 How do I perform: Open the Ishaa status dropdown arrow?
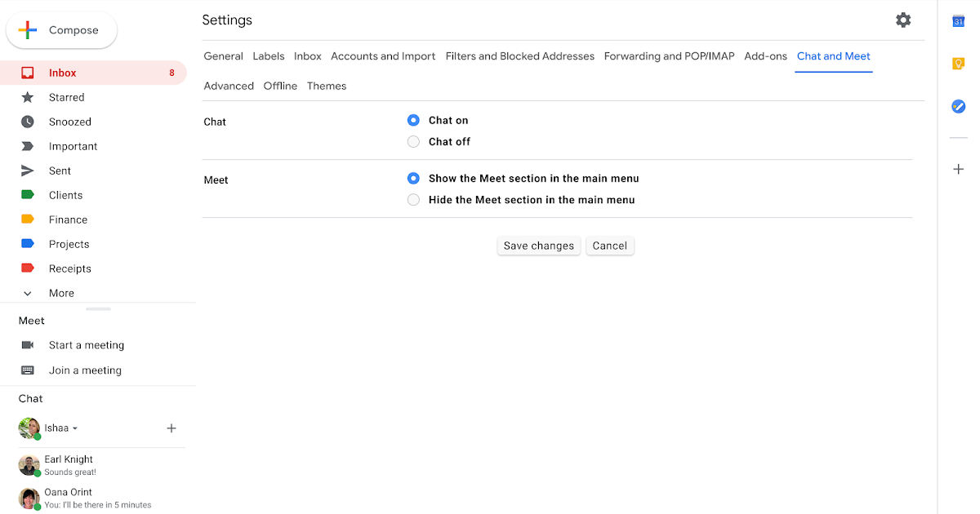[x=75, y=428]
